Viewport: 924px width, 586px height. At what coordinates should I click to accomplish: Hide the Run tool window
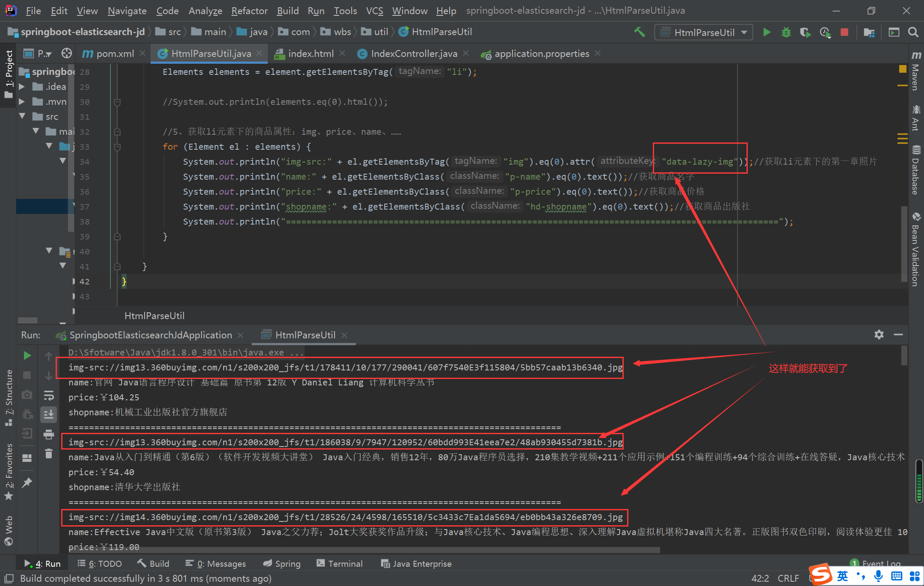tap(898, 334)
